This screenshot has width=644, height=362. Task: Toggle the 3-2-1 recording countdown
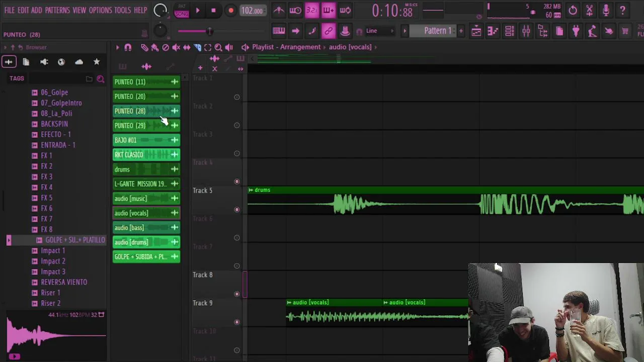312,10
